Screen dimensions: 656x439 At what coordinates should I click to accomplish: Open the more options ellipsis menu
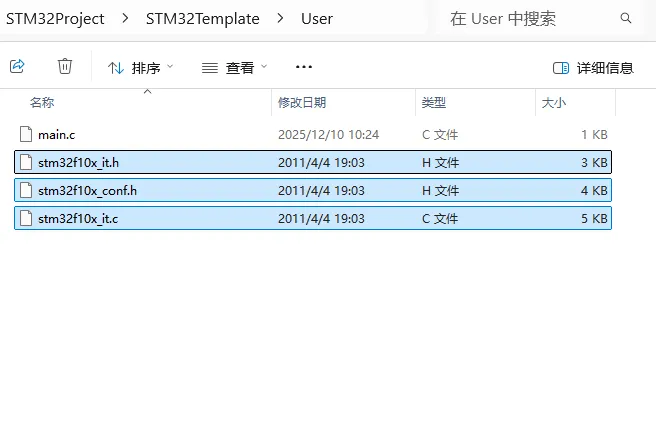305,67
